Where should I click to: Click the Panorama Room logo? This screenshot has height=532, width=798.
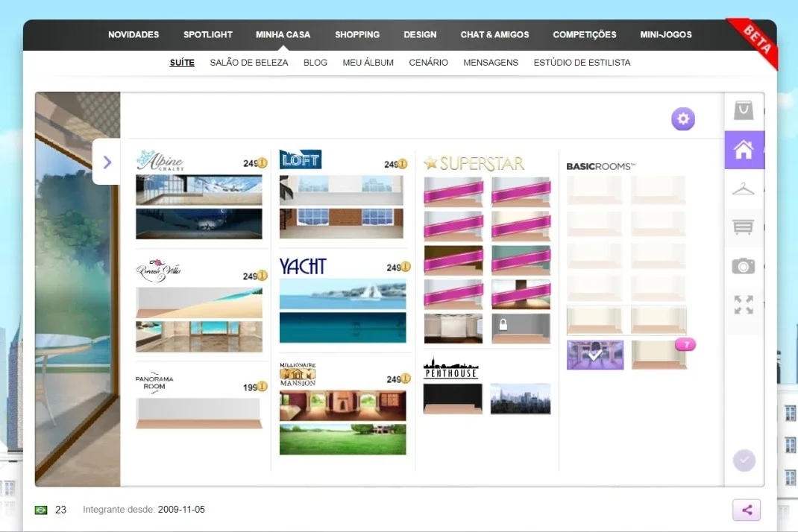click(x=154, y=383)
